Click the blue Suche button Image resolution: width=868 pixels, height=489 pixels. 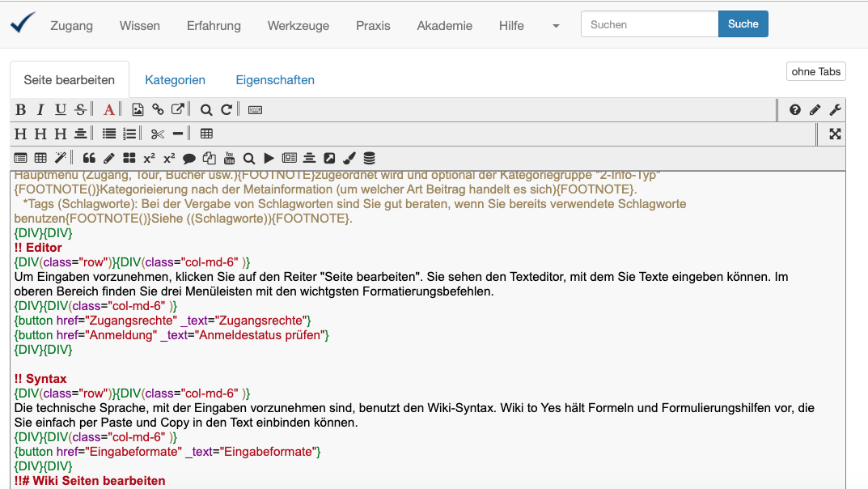(x=743, y=24)
